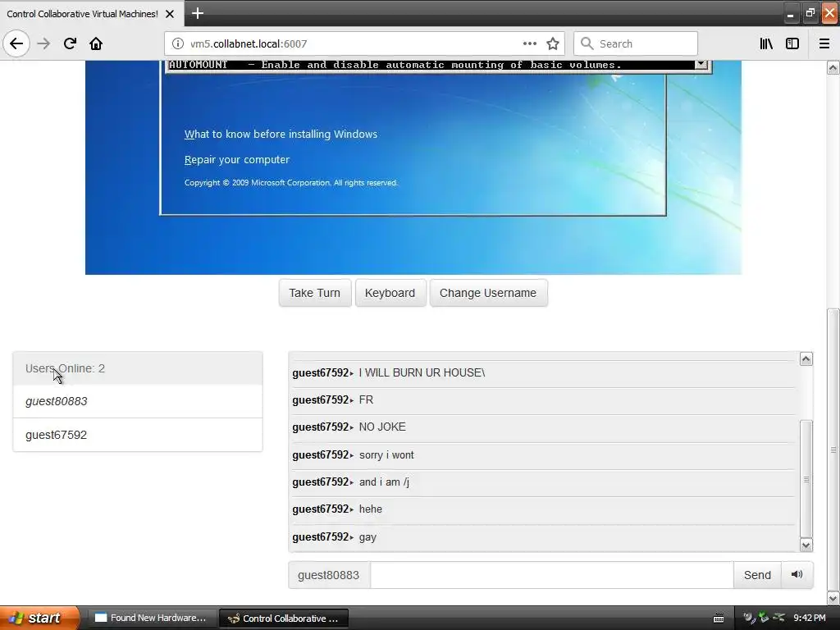Open Repair your computer link in VM
840x630 pixels.
click(x=237, y=160)
